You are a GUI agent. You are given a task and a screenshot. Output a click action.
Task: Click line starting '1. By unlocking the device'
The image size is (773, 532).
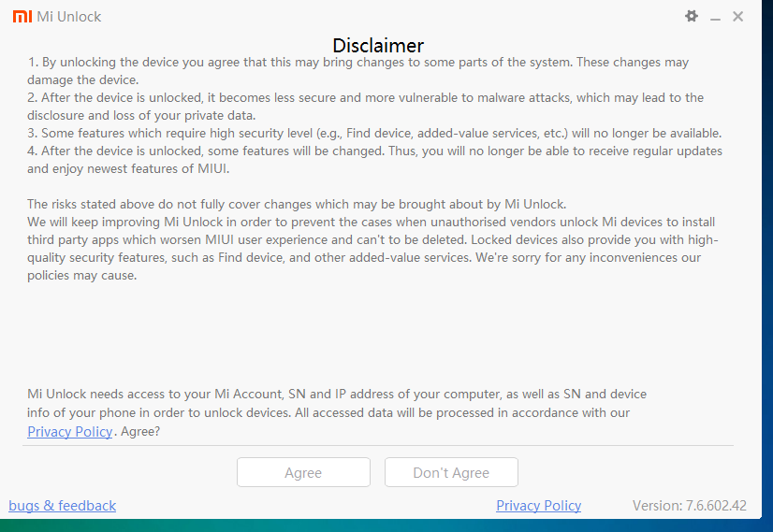(x=357, y=62)
